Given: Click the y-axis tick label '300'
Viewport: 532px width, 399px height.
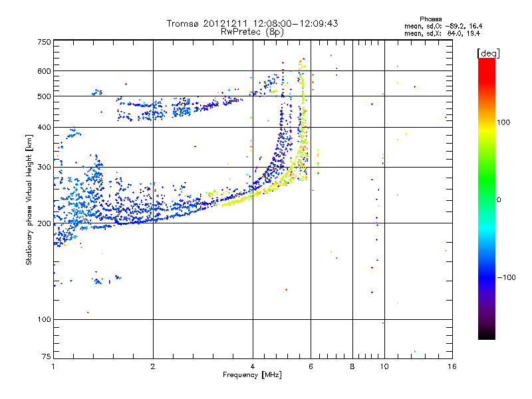Looking at the screenshot, I should 44,168.
